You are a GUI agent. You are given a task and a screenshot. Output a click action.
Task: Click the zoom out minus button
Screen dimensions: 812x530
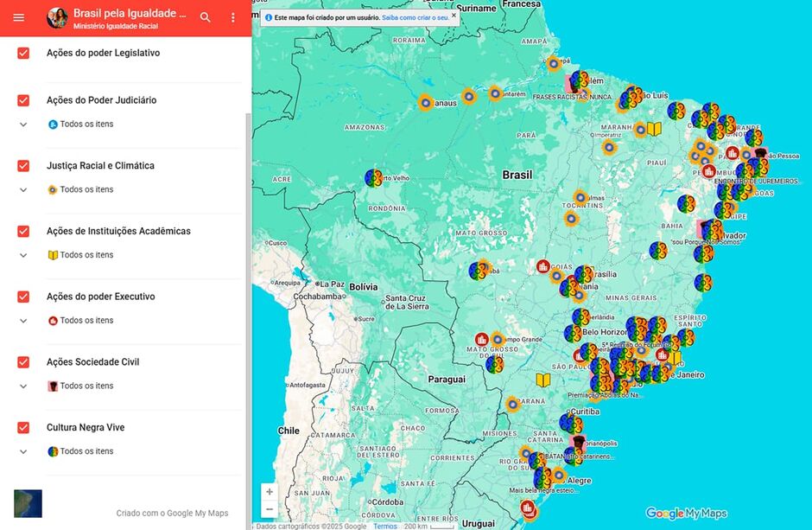pos(270,509)
